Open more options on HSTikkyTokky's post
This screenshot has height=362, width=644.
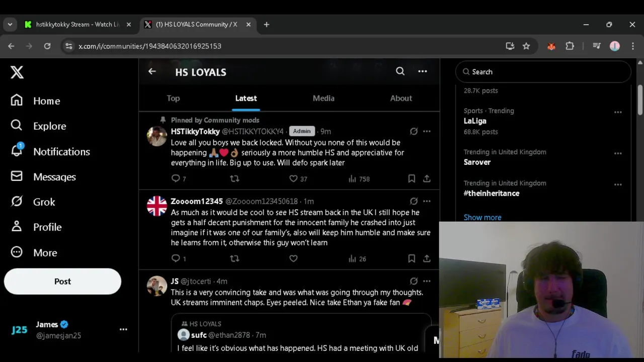427,131
